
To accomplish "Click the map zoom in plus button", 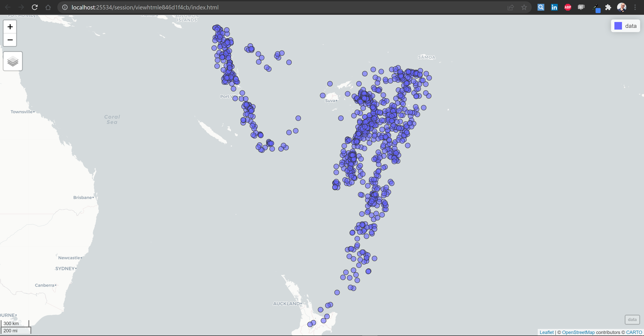I will [x=10, y=27].
